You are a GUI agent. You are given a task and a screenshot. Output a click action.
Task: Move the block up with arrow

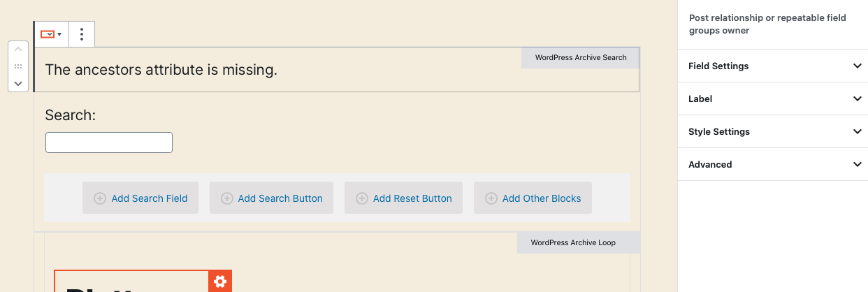point(18,50)
